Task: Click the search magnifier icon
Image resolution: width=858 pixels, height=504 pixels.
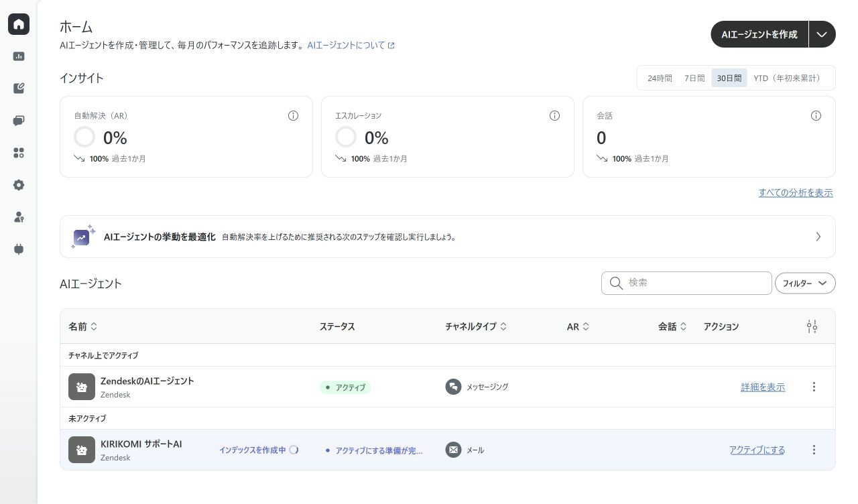Action: click(616, 283)
